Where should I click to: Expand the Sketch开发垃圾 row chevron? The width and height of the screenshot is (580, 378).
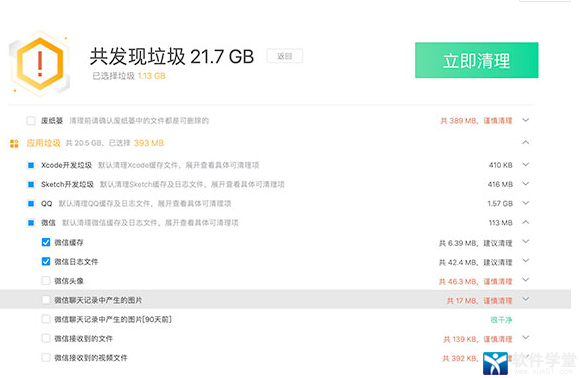pos(526,184)
